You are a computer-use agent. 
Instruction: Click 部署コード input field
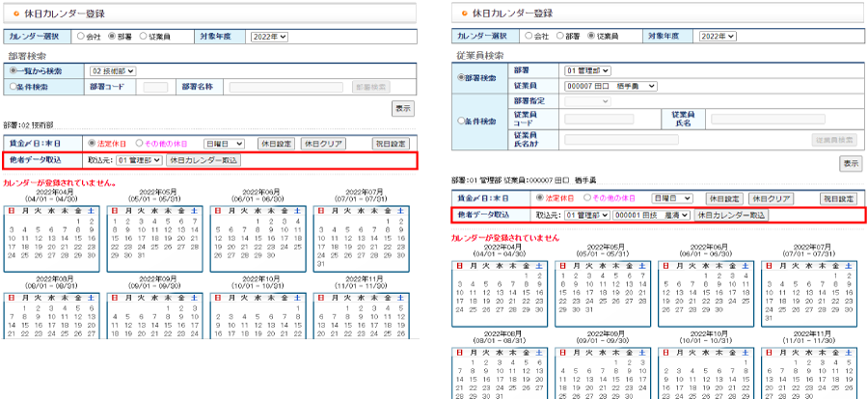[x=155, y=87]
